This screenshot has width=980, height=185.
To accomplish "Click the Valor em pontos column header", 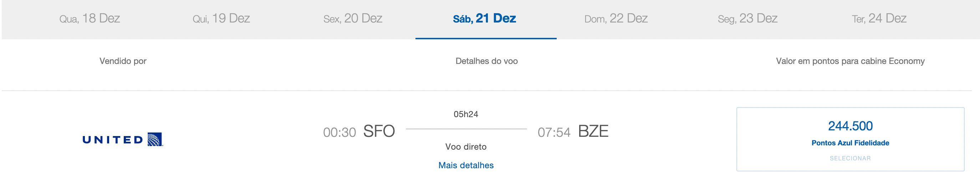I will point(850,61).
